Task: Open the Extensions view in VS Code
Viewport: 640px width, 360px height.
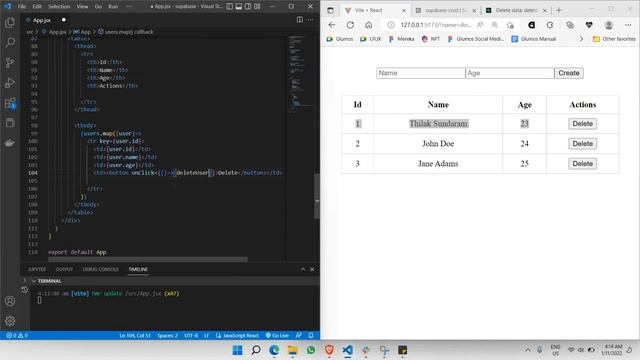Action: (10, 103)
